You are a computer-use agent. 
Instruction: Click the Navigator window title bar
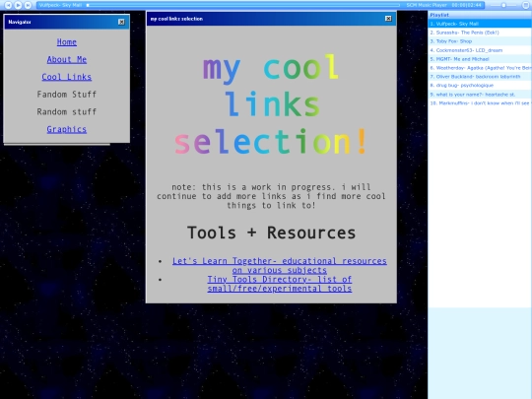[67, 22]
